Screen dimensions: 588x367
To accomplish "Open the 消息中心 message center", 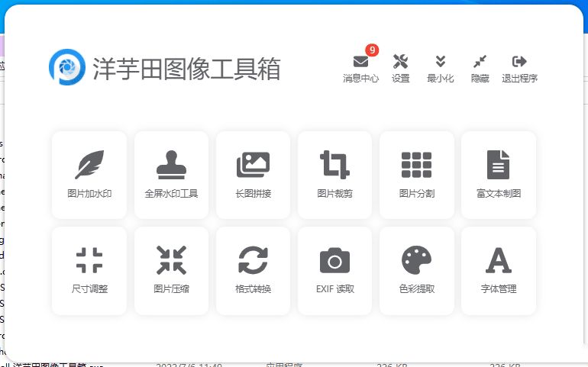I will pyautogui.click(x=360, y=68).
